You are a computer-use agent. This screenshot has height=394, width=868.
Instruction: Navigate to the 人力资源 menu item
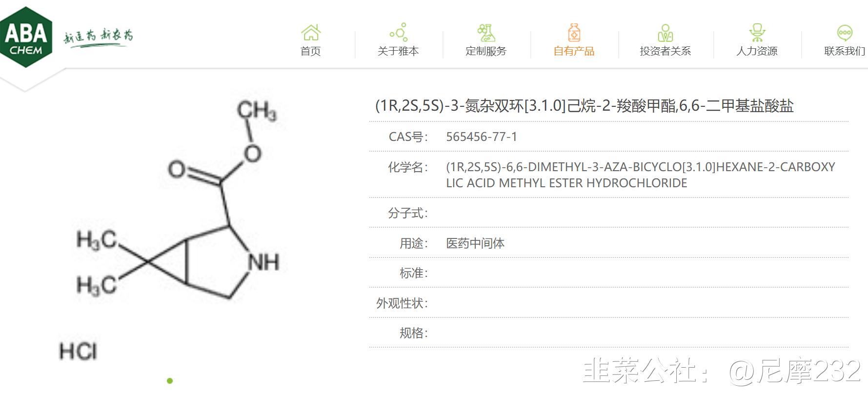[x=757, y=51]
